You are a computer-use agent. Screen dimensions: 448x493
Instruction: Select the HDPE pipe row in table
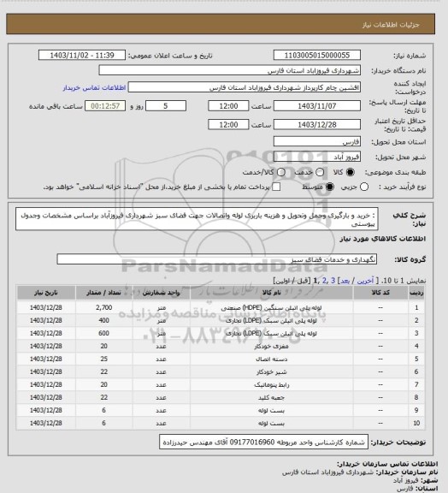coord(221,307)
